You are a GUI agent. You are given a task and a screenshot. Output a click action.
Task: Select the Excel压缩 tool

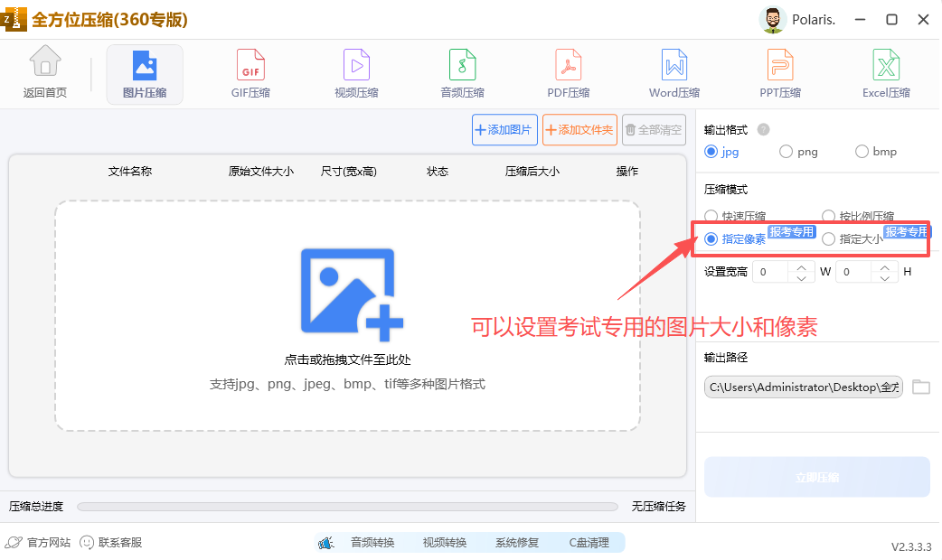coord(886,74)
